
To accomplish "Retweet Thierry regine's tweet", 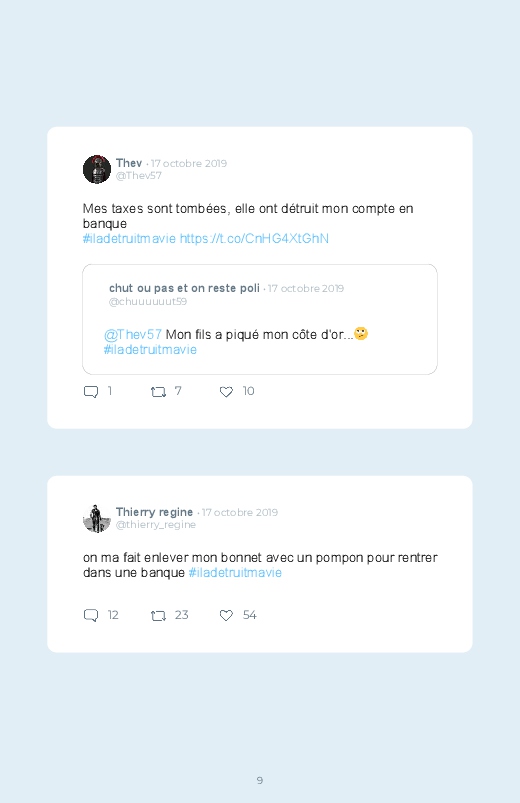I will (x=158, y=616).
